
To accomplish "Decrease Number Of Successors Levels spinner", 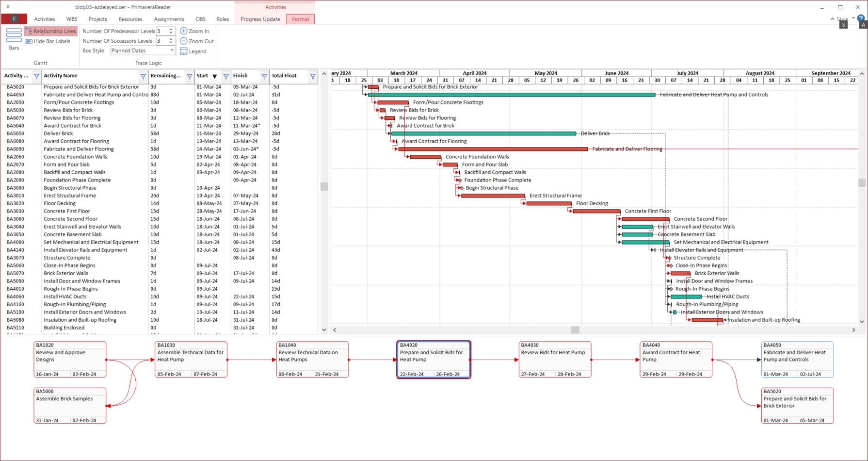I will pos(171,43).
